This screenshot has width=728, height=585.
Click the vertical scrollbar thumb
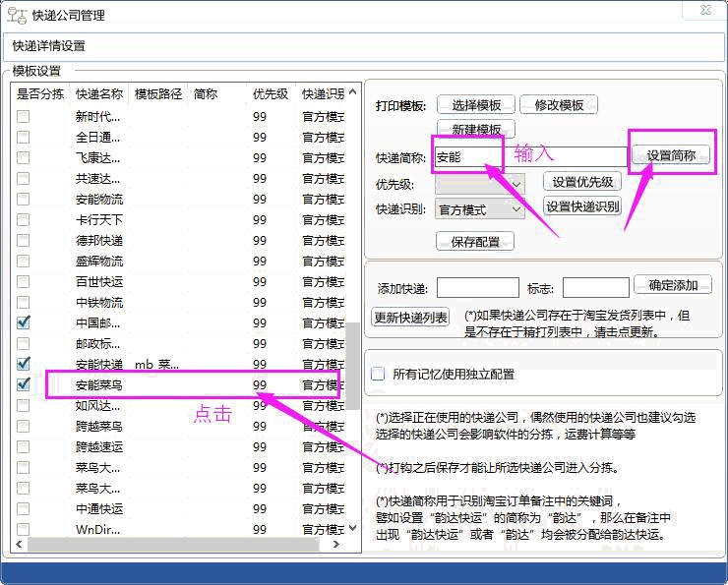[x=353, y=367]
